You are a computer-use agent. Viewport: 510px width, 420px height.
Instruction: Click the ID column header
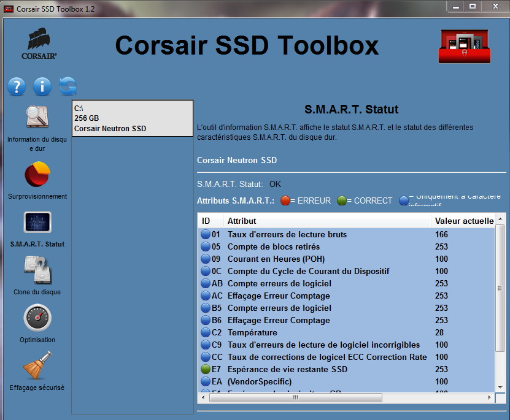[x=211, y=221]
